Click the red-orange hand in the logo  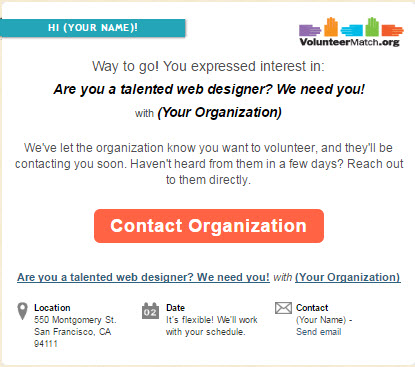[393, 30]
